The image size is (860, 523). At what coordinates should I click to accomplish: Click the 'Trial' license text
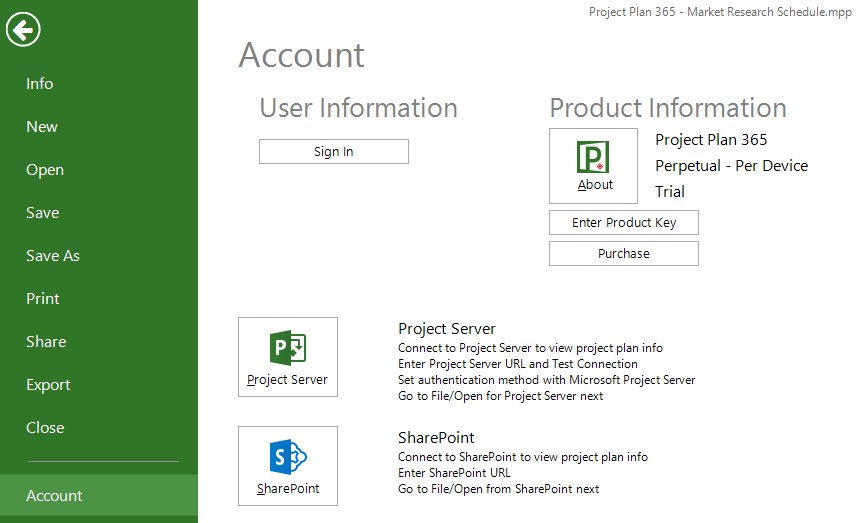tap(670, 191)
